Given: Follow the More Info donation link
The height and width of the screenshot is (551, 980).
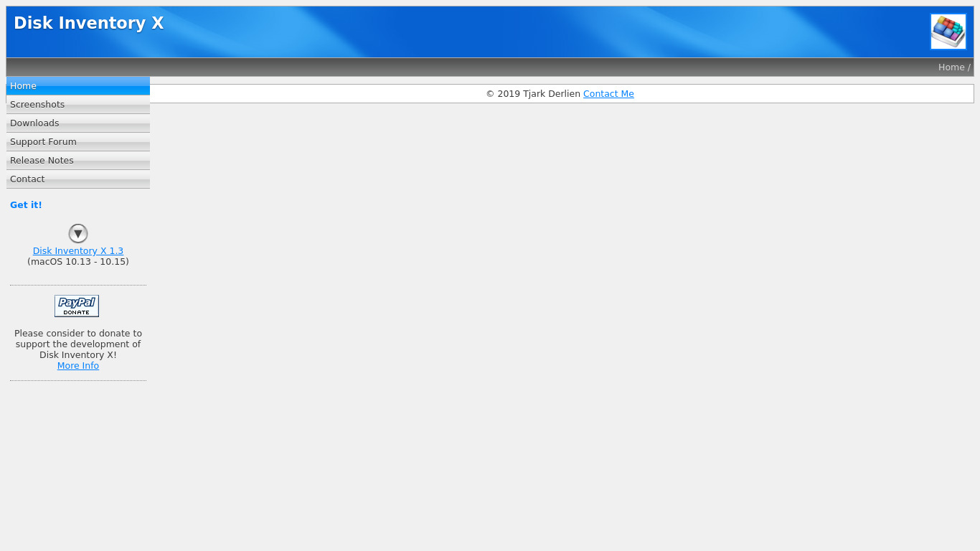Looking at the screenshot, I should (x=78, y=366).
